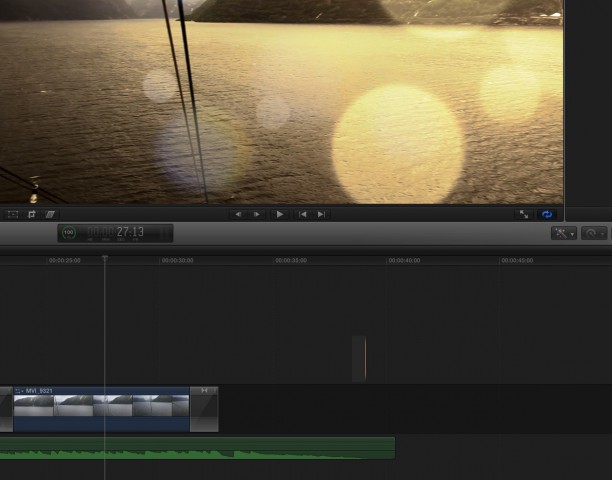
Task: Click the 00:00:35:00 mark on ruler
Action: pos(291,260)
